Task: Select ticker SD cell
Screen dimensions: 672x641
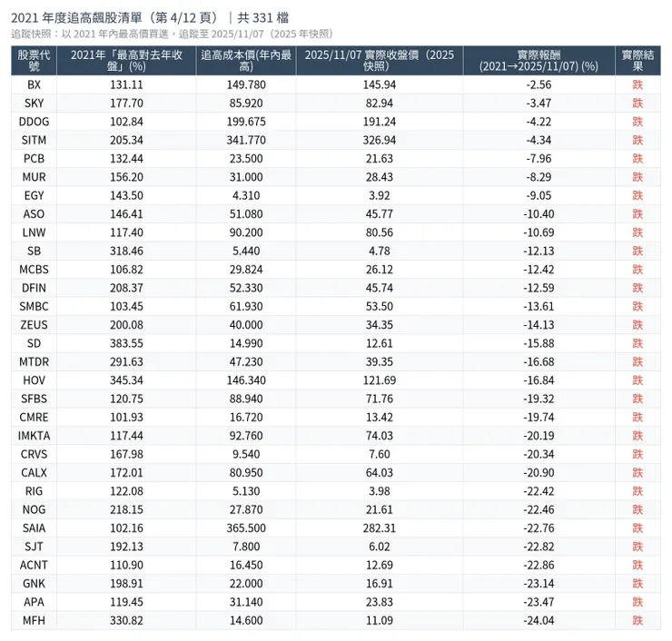Action: point(34,343)
